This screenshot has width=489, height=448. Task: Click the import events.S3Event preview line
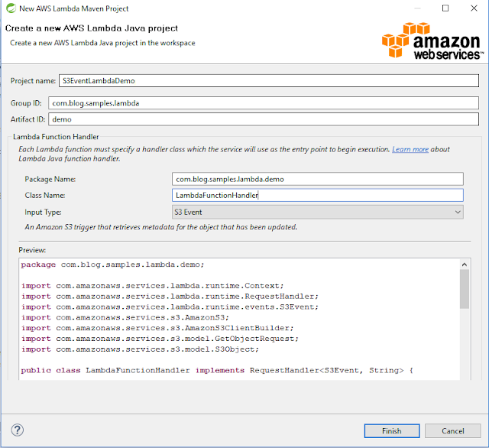click(x=170, y=307)
